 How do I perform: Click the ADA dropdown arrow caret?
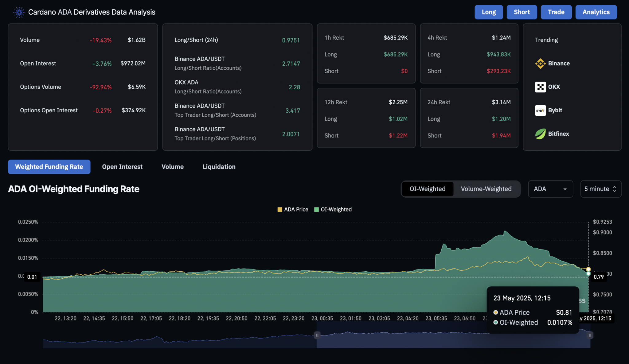(565, 189)
